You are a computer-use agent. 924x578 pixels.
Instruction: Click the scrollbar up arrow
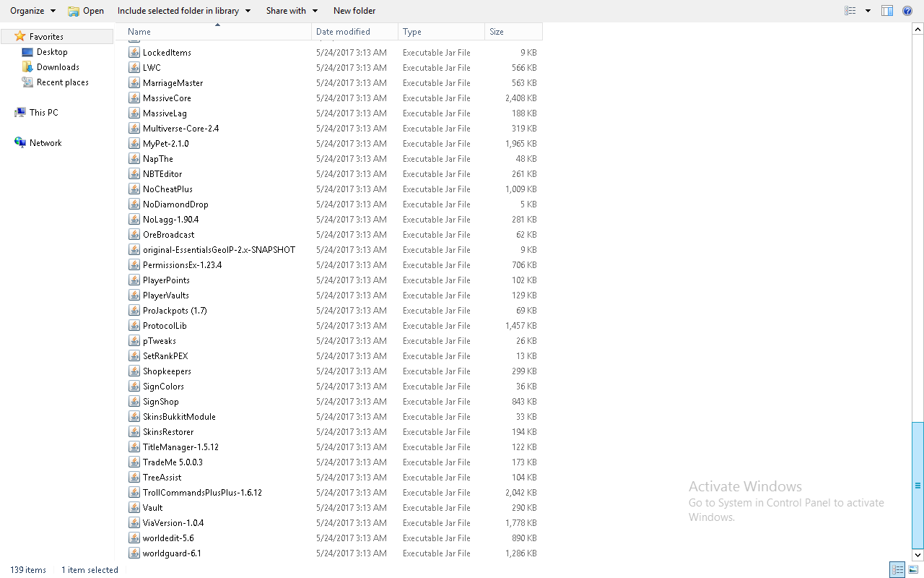click(918, 30)
